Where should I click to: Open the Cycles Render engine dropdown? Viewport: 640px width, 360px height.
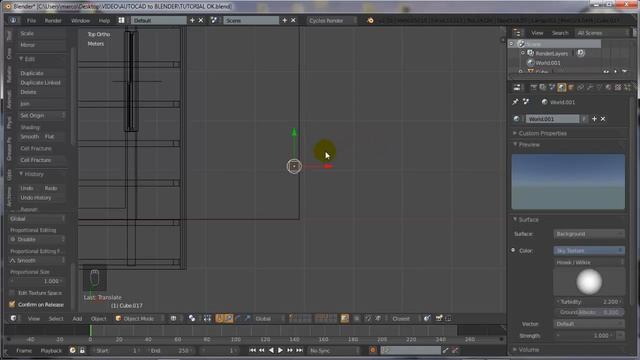coord(332,20)
